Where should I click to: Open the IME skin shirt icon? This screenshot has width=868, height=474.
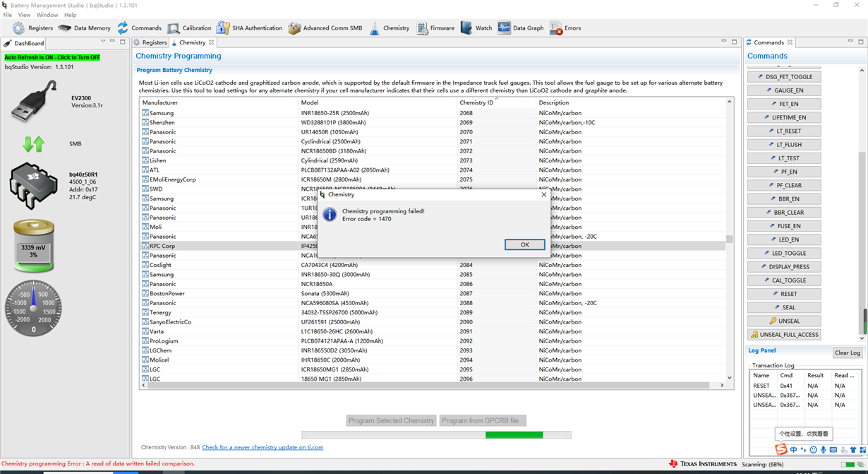[x=852, y=449]
